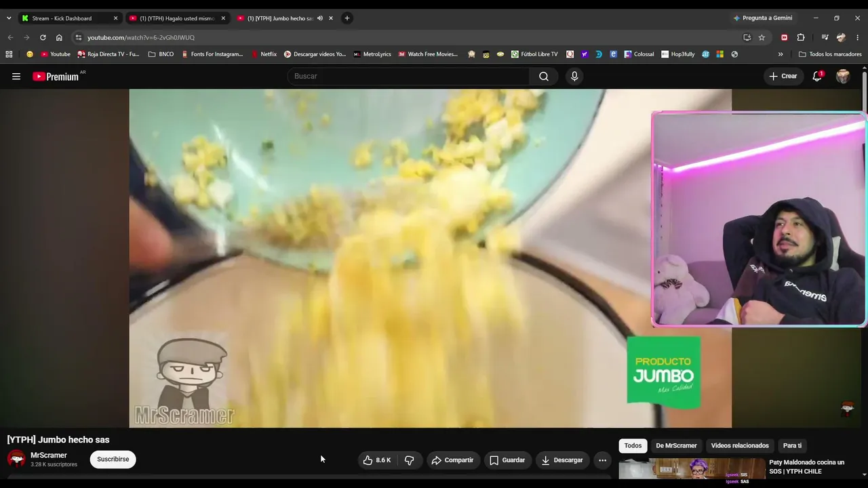Open Fútbol Libre TV bookmark

click(x=534, y=54)
